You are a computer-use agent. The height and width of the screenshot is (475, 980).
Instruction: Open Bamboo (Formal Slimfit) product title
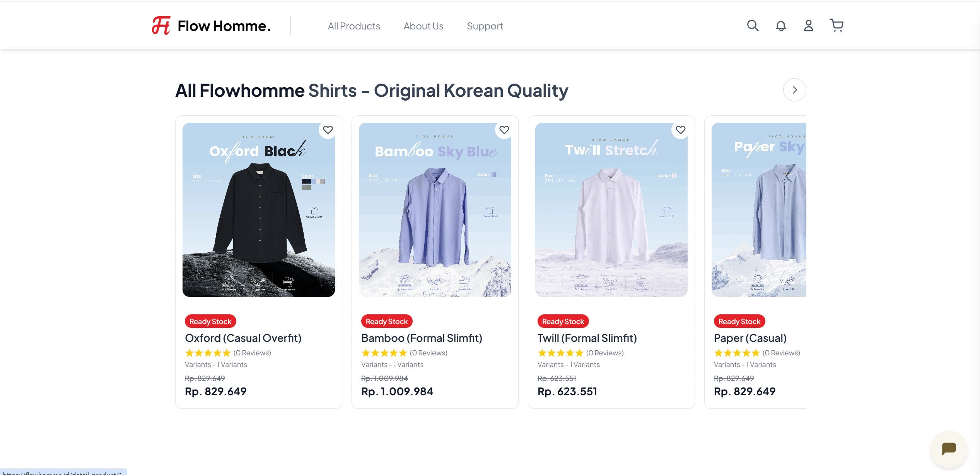coord(422,338)
